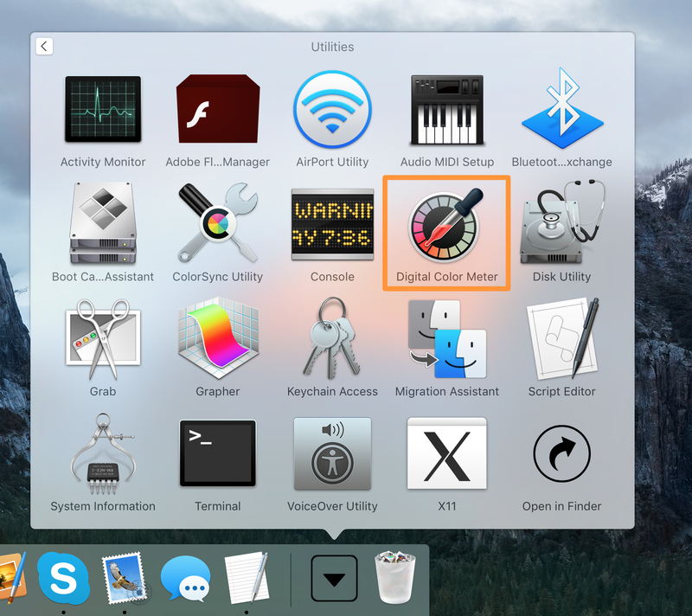Open Boot Camp Assistant icon
The height and width of the screenshot is (616, 692).
coord(103,223)
